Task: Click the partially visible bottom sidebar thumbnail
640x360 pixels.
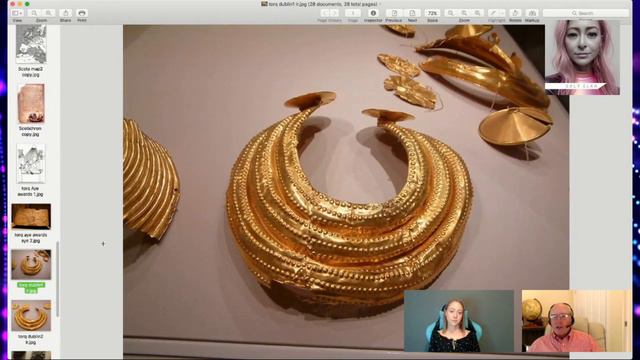Action: [31, 355]
